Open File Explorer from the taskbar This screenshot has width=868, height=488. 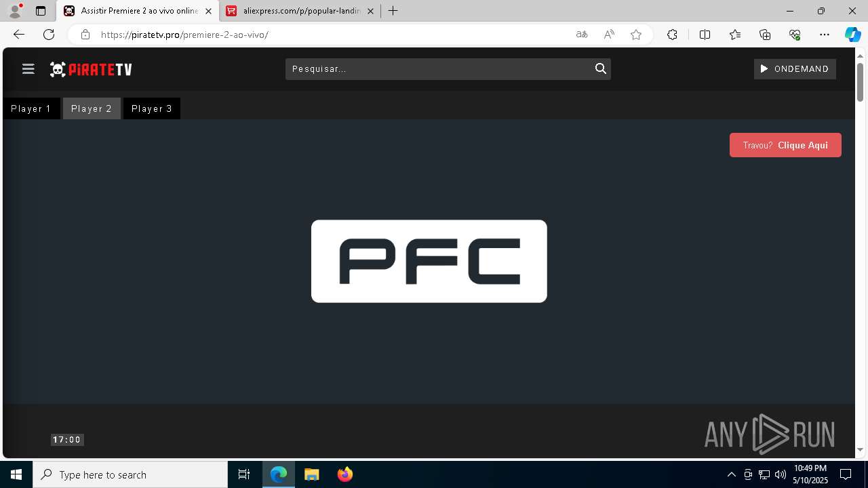pyautogui.click(x=312, y=474)
